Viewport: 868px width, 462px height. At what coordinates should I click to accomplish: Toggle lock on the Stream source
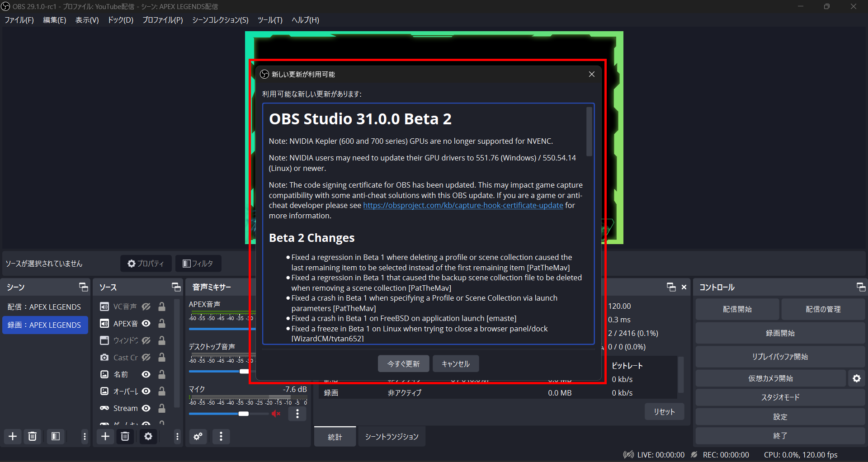tap(161, 408)
